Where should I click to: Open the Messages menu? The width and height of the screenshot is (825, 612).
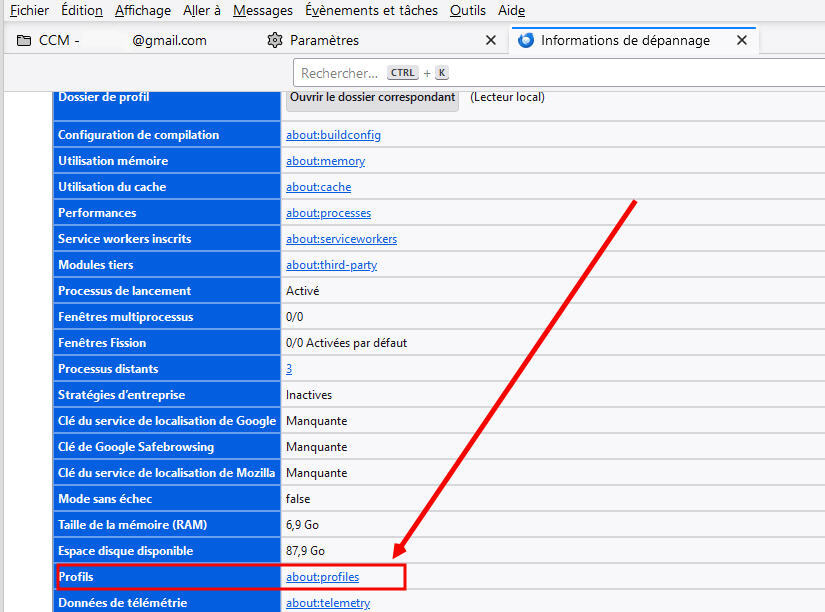263,11
